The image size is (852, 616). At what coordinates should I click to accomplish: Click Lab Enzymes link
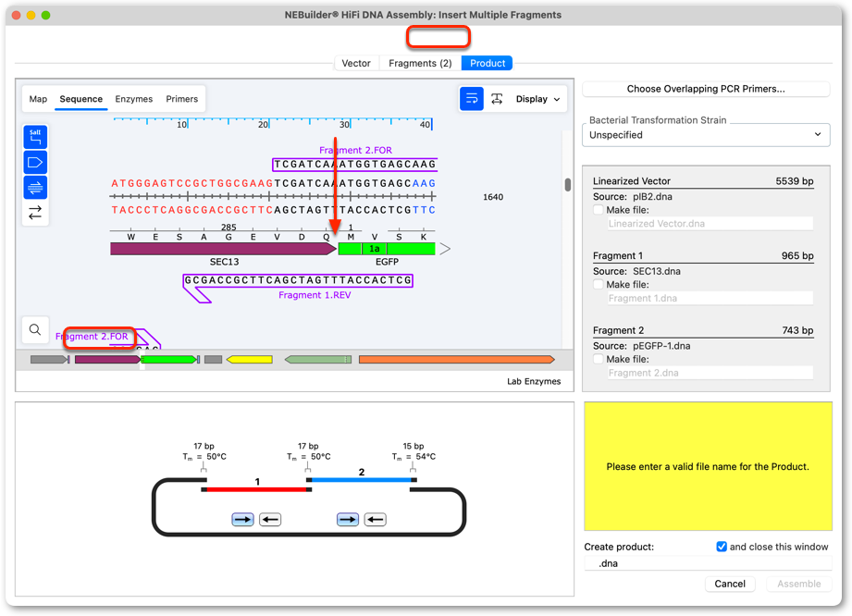534,381
